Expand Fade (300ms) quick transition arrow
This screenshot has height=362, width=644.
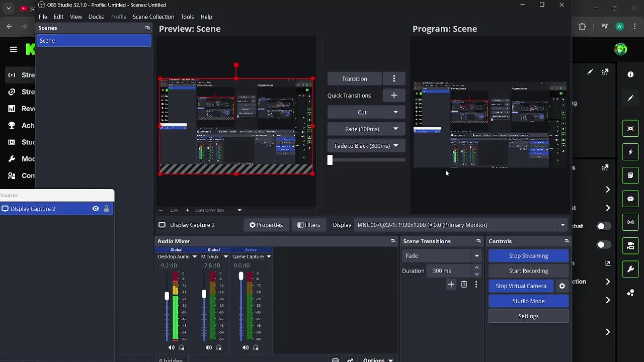coord(395,129)
